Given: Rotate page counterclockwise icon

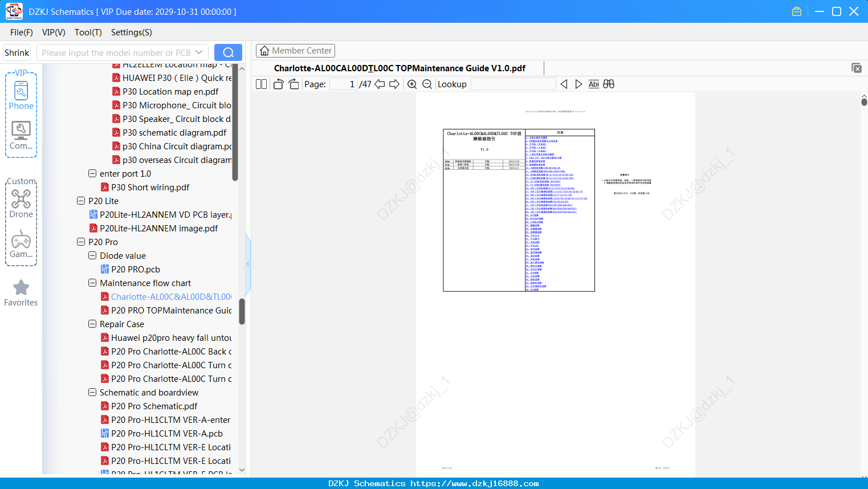Looking at the screenshot, I should tap(279, 84).
